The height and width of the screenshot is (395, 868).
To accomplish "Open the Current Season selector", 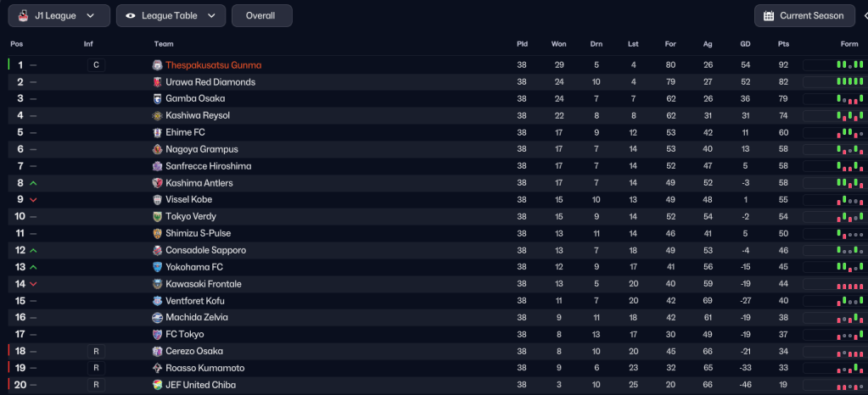I will click(804, 15).
